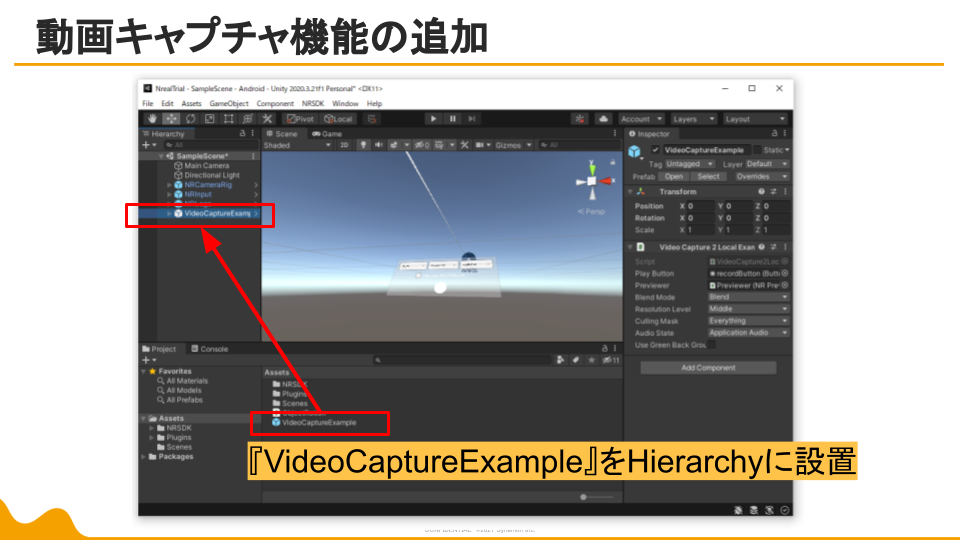Select the Rect tool
Image resolution: width=960 pixels, height=540 pixels.
(x=228, y=119)
